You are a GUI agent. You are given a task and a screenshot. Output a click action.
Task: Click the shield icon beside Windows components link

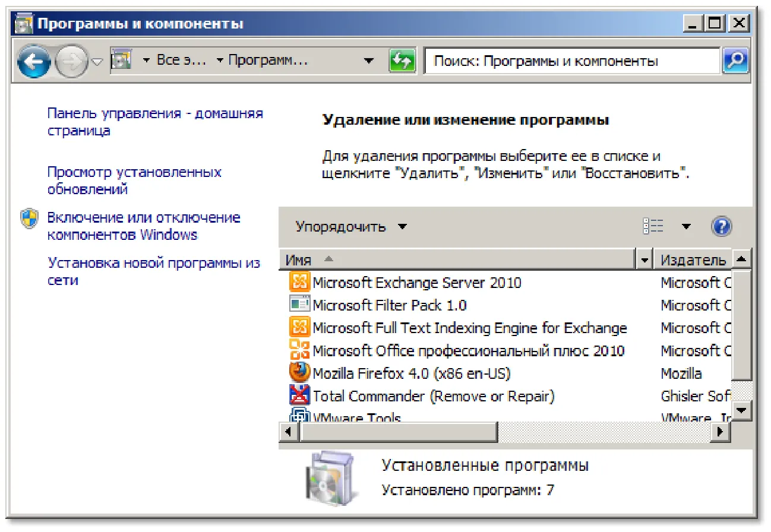(29, 218)
